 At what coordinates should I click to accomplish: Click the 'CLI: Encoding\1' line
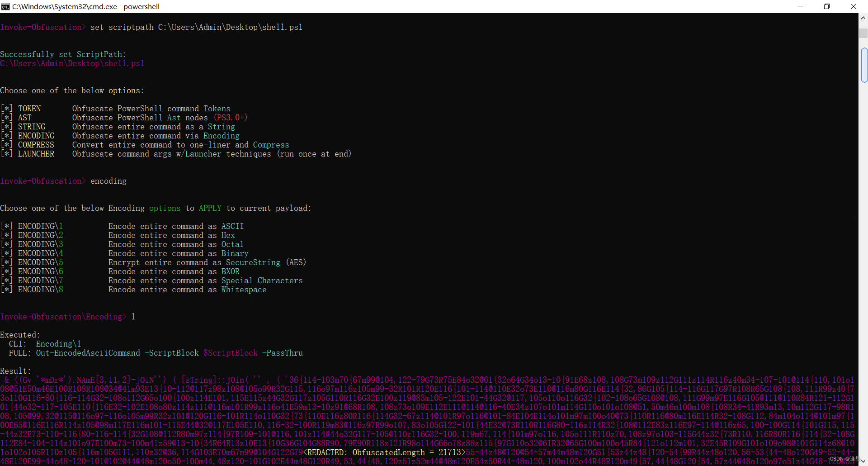(45, 344)
